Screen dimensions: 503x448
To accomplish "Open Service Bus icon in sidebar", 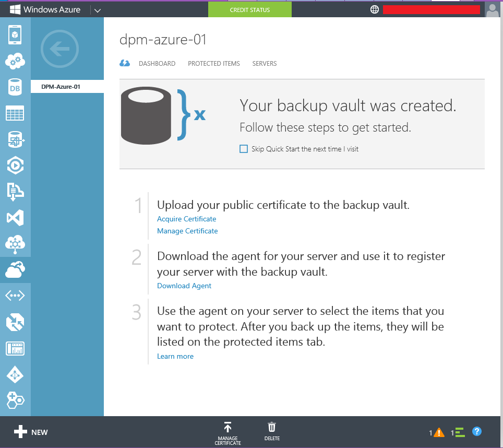I will (x=15, y=192).
